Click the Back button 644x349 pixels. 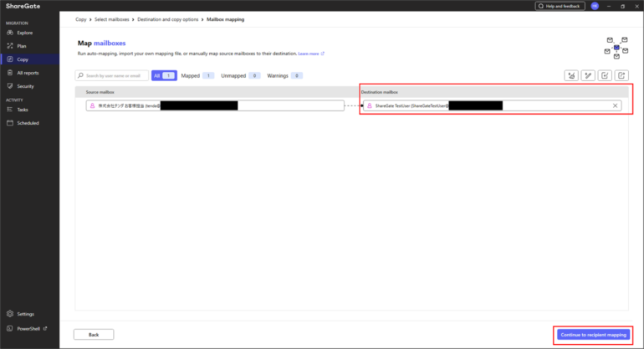pyautogui.click(x=93, y=335)
